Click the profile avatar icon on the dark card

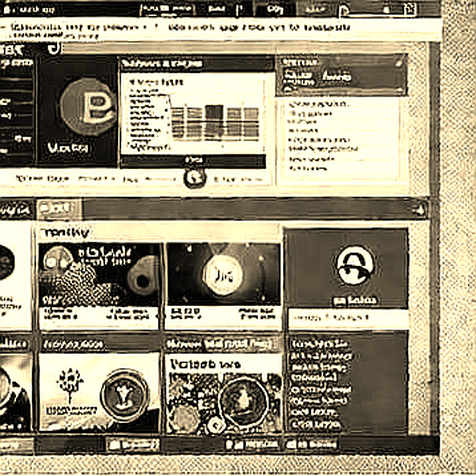click(x=354, y=266)
